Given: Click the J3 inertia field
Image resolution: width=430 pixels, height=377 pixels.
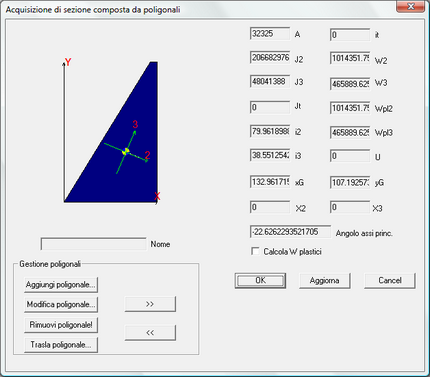Looking at the screenshot, I should coord(270,82).
